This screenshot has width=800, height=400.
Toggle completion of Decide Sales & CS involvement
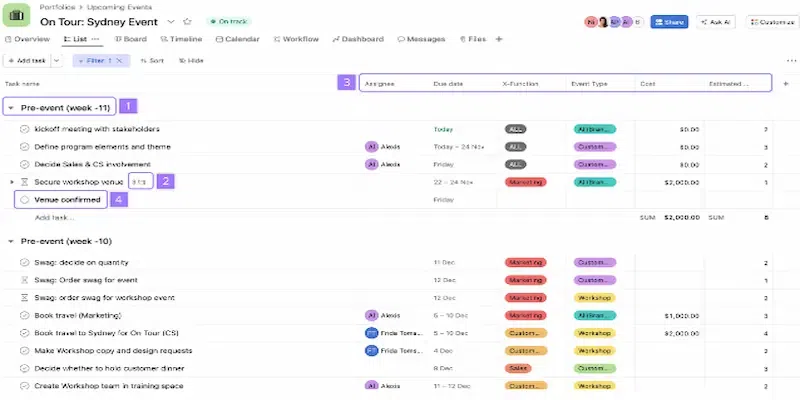[x=24, y=165]
